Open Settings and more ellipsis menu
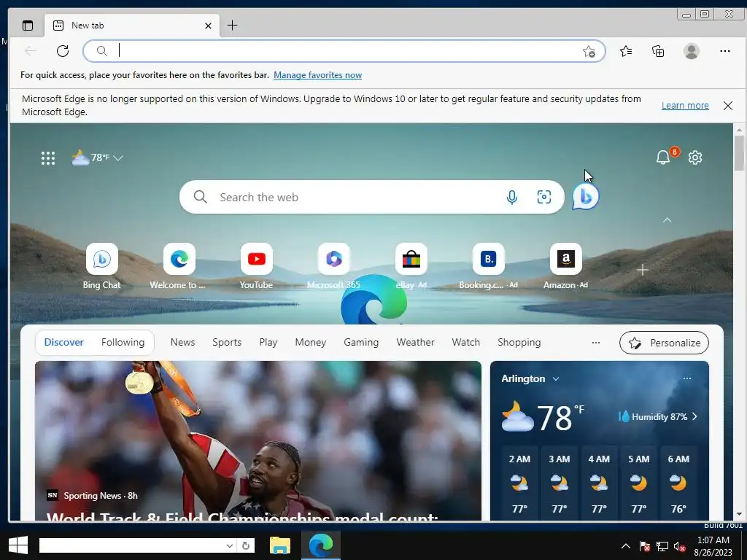The width and height of the screenshot is (747, 560). 725,51
